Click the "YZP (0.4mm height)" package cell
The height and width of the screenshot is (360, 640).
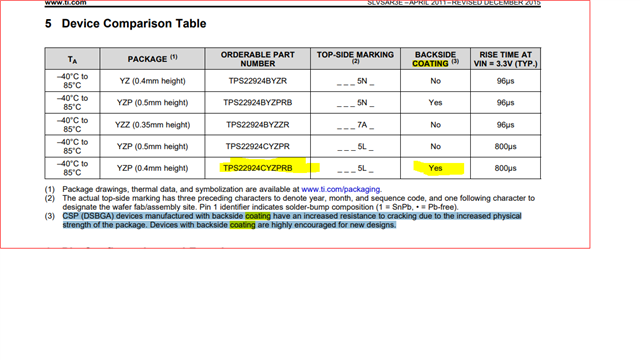[152, 168]
